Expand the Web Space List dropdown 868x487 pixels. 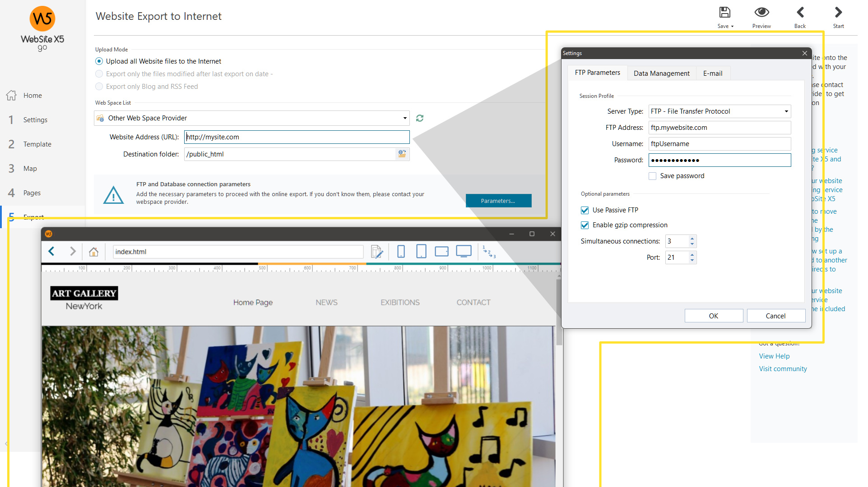[x=405, y=118]
